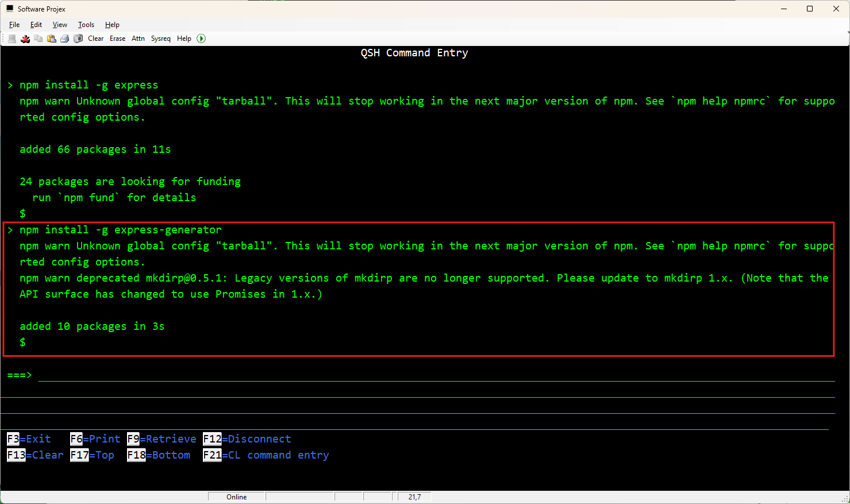This screenshot has height=504, width=850.
Task: Click the F17=Top function key
Action: [92, 455]
